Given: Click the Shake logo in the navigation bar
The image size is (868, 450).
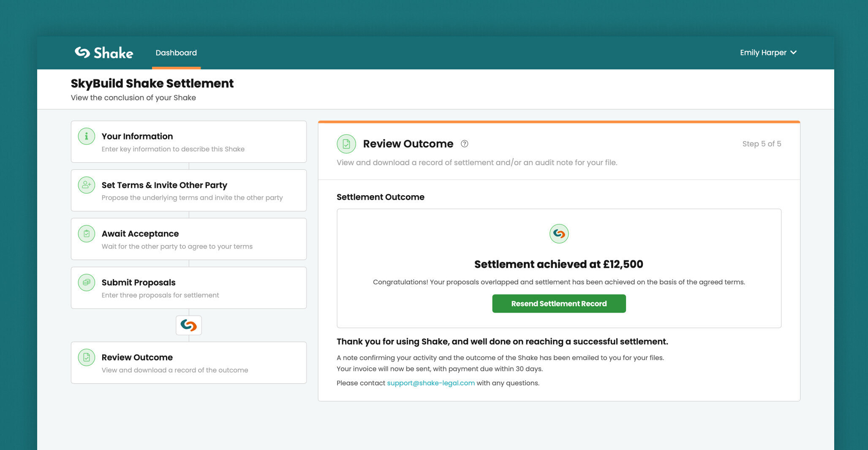Looking at the screenshot, I should pyautogui.click(x=103, y=52).
